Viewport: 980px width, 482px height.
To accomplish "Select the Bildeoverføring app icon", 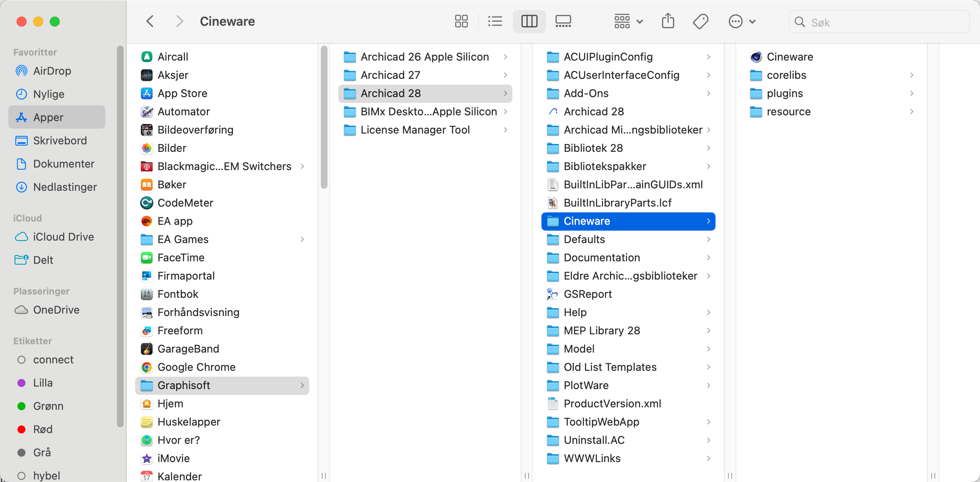I will (147, 130).
